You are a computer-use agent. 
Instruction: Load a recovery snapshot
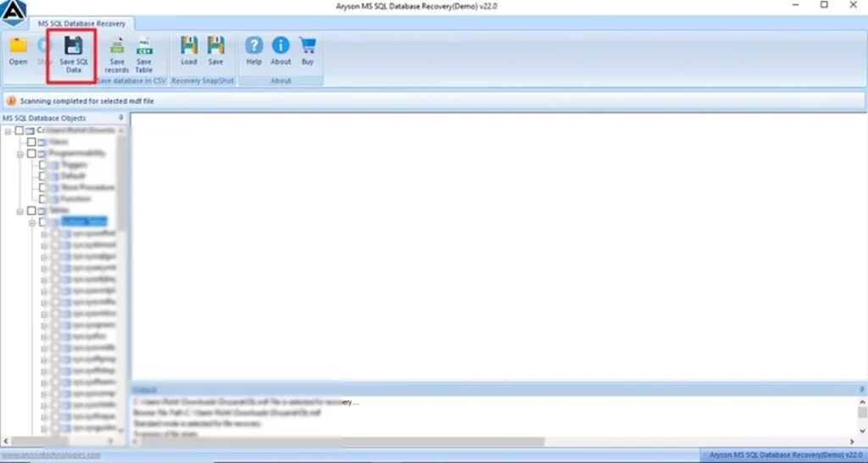[189, 52]
